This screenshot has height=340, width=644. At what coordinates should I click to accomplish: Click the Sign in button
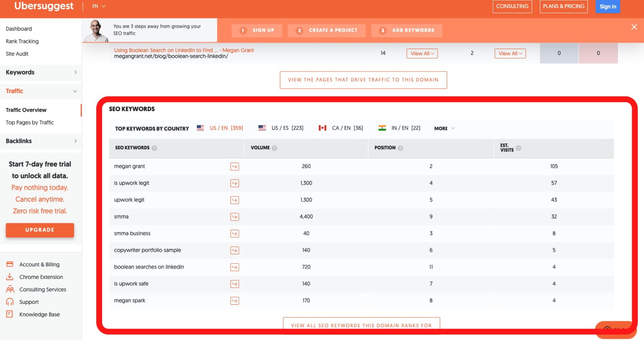pos(608,7)
